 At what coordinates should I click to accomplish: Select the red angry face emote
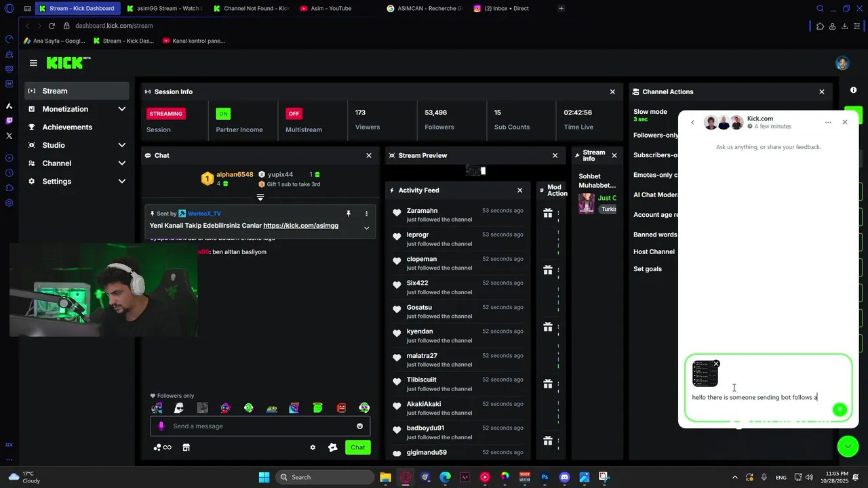tap(341, 408)
